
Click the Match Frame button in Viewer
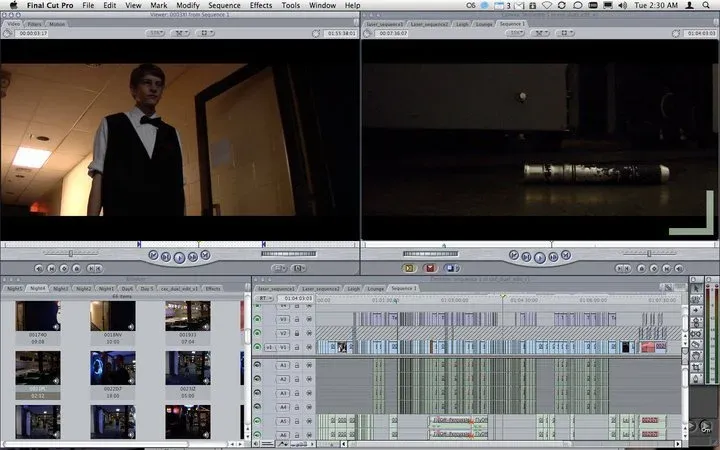[39, 268]
